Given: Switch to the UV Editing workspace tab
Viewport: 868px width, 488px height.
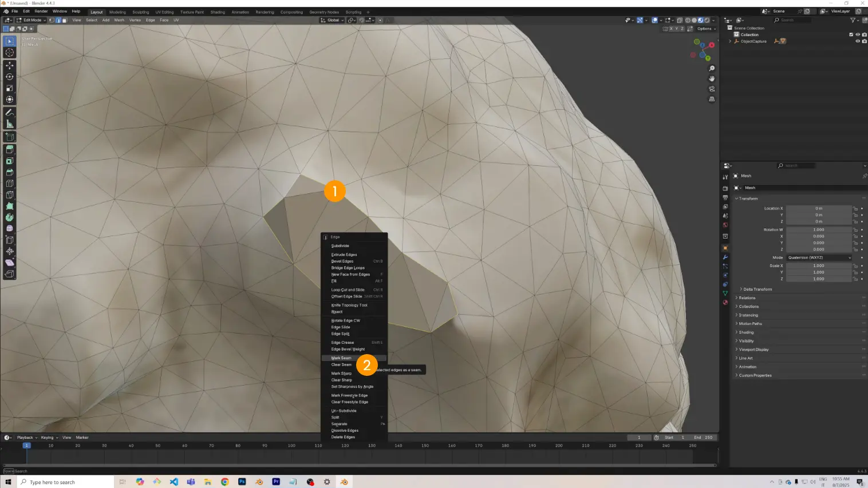Looking at the screenshot, I should pyautogui.click(x=164, y=12).
